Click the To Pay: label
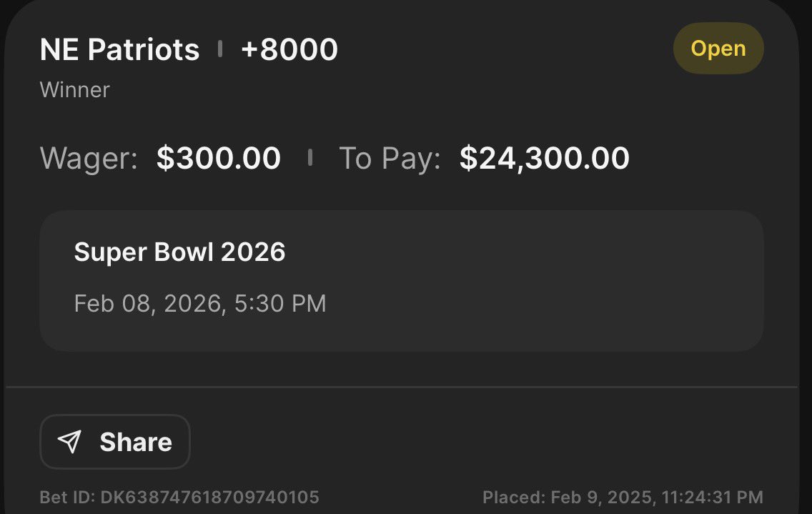The image size is (812, 514). 389,158
